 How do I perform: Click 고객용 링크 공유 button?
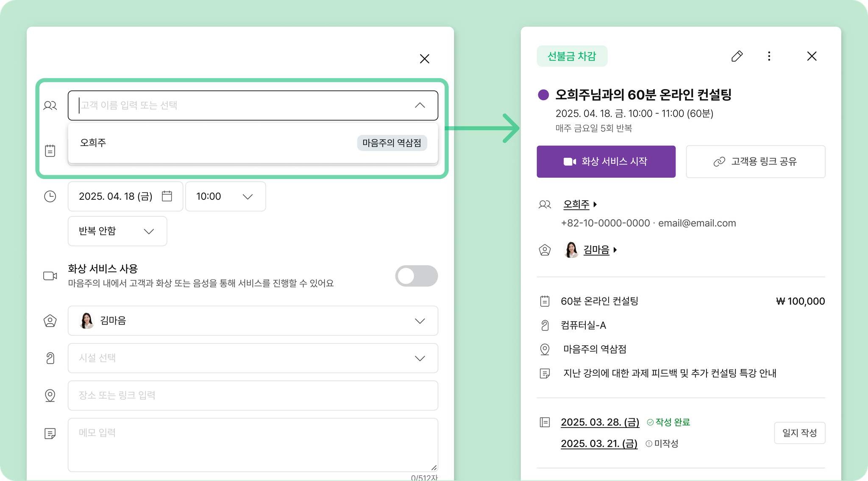[756, 162]
